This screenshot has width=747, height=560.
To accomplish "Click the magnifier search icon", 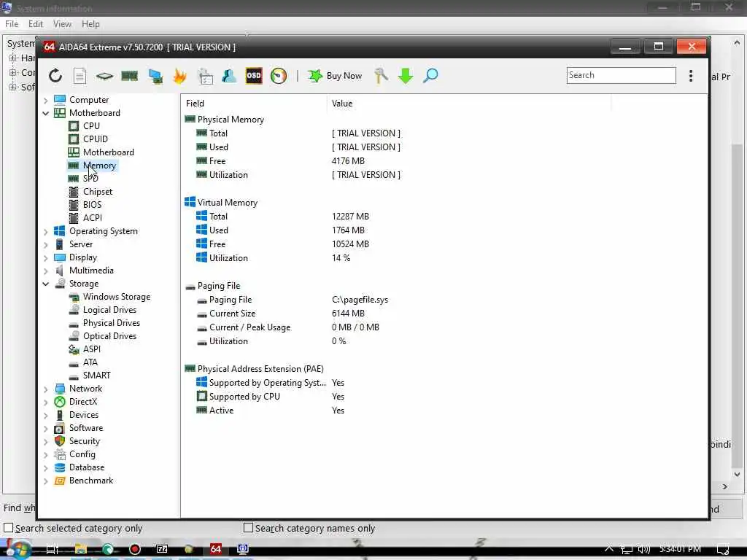I will click(x=430, y=76).
